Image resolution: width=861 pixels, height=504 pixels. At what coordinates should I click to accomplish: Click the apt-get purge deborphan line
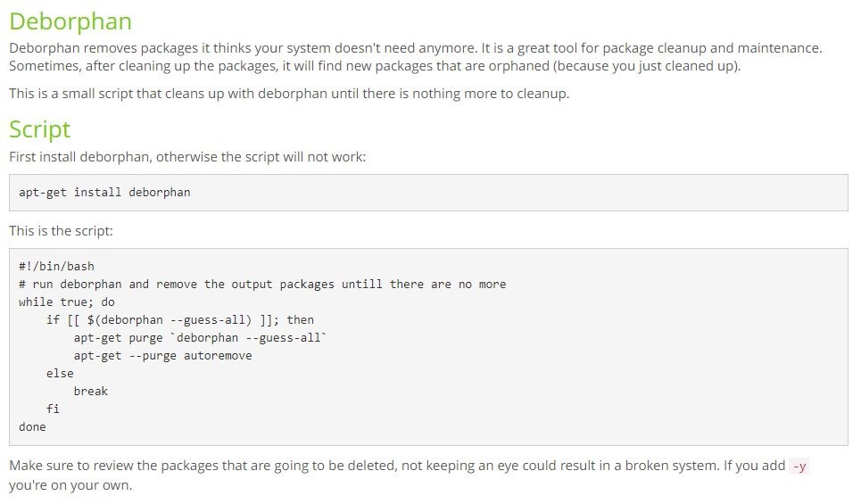pyautogui.click(x=201, y=337)
